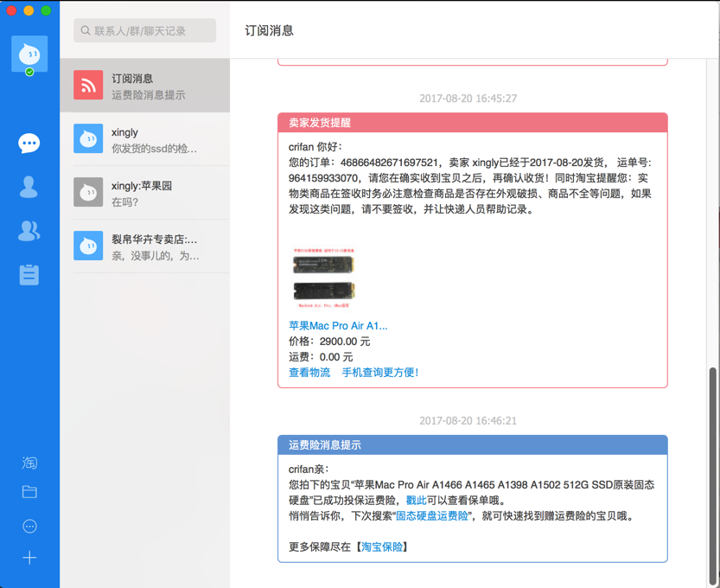The height and width of the screenshot is (588, 720).
Task: Open the folder files icon
Action: pyautogui.click(x=29, y=492)
